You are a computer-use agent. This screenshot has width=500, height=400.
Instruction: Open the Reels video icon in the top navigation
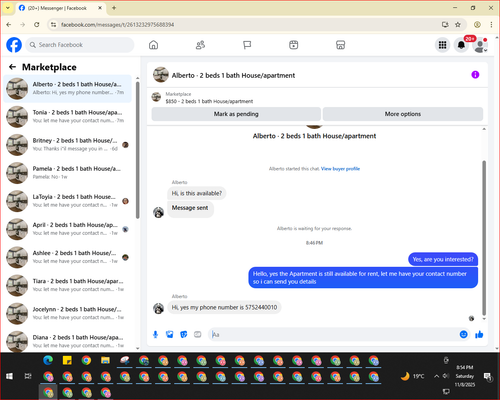pyautogui.click(x=294, y=45)
